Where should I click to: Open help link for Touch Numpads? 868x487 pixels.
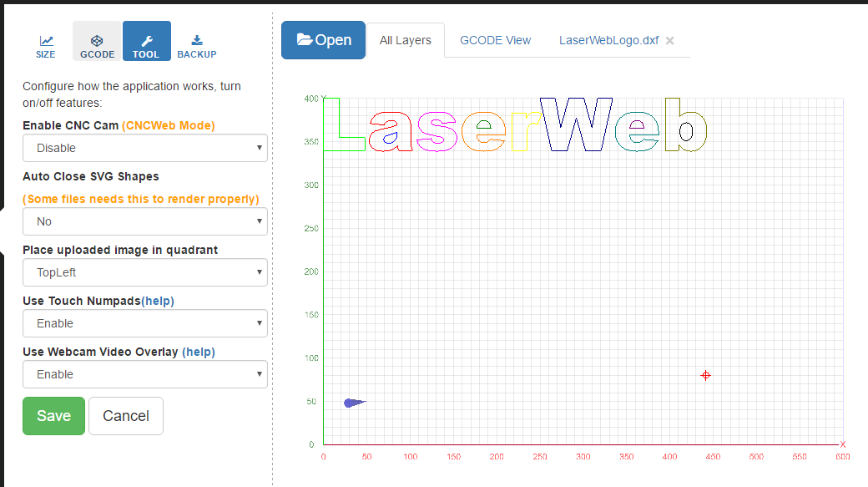coord(158,301)
